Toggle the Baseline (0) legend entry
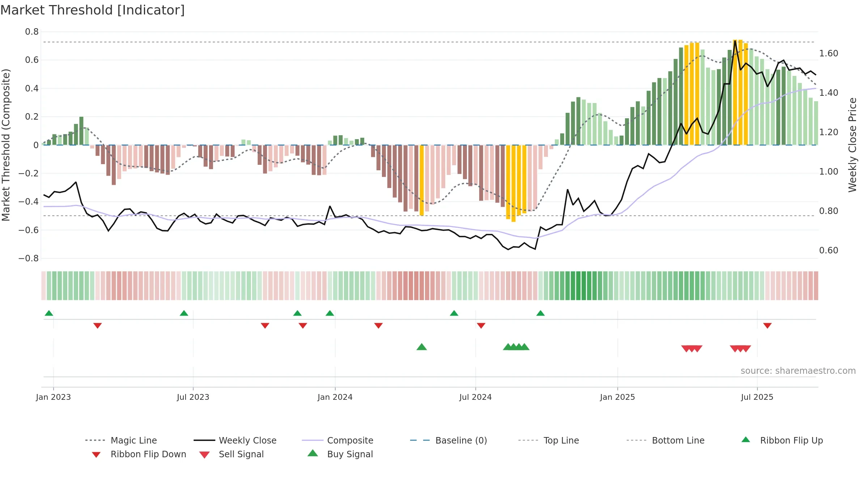 448,440
